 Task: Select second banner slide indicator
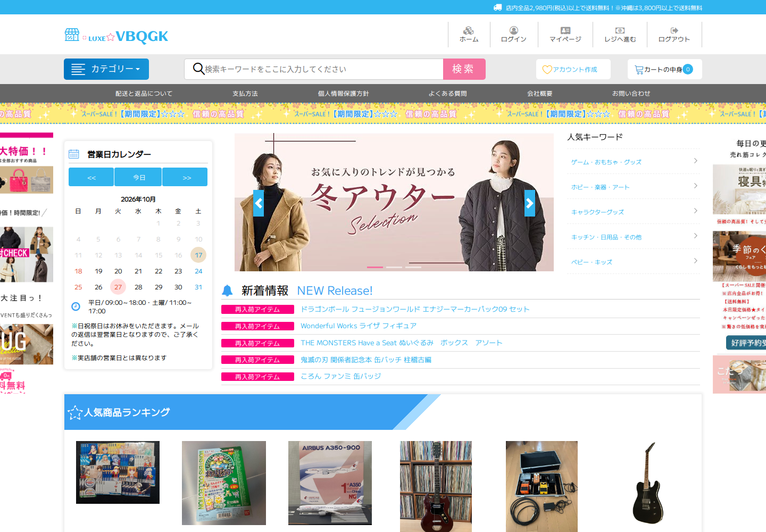click(x=394, y=267)
